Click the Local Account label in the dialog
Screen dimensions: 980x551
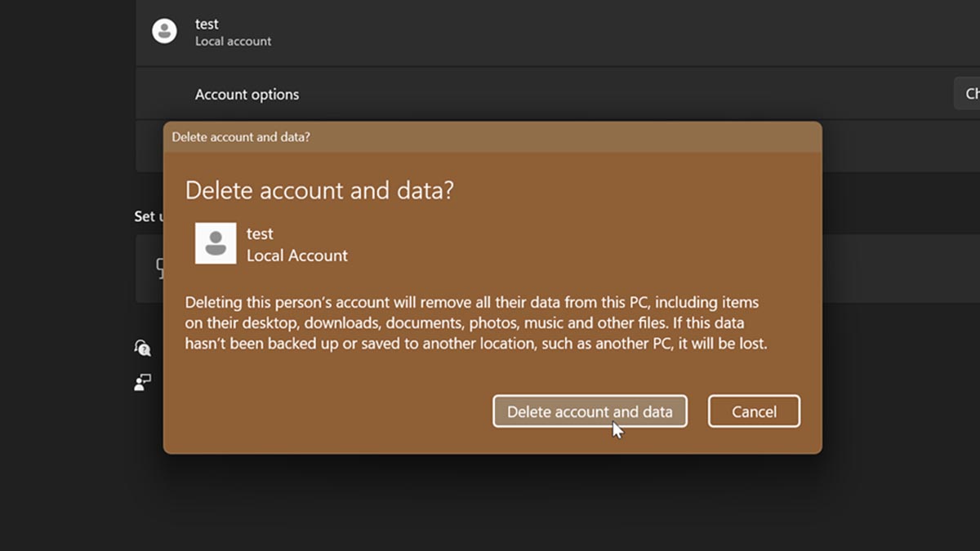[x=297, y=256]
